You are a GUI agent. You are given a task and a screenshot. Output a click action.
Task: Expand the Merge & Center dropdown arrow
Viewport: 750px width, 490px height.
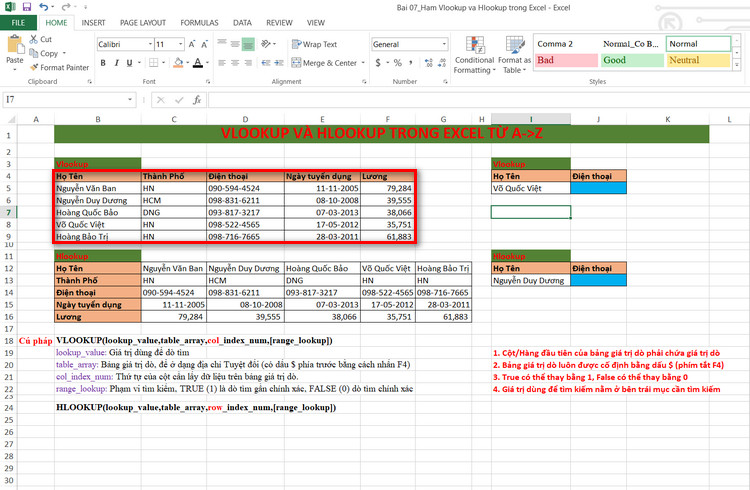pos(363,63)
